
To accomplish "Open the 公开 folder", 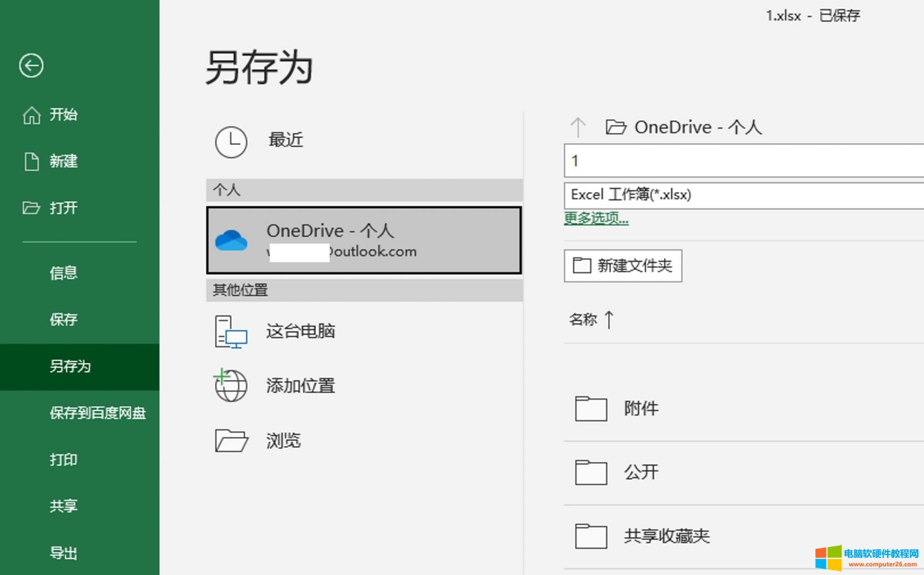I will coord(641,472).
